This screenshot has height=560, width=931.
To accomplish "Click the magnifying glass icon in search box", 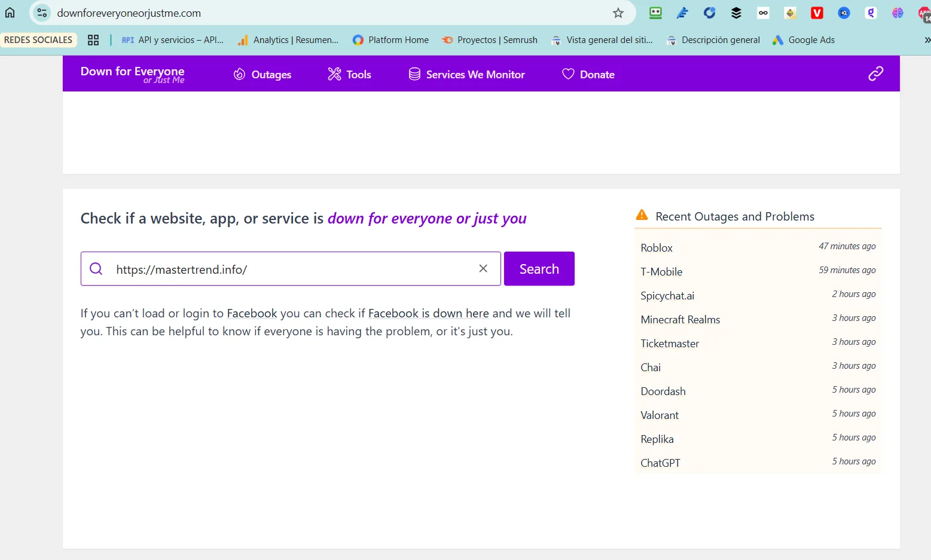I will pyautogui.click(x=96, y=269).
